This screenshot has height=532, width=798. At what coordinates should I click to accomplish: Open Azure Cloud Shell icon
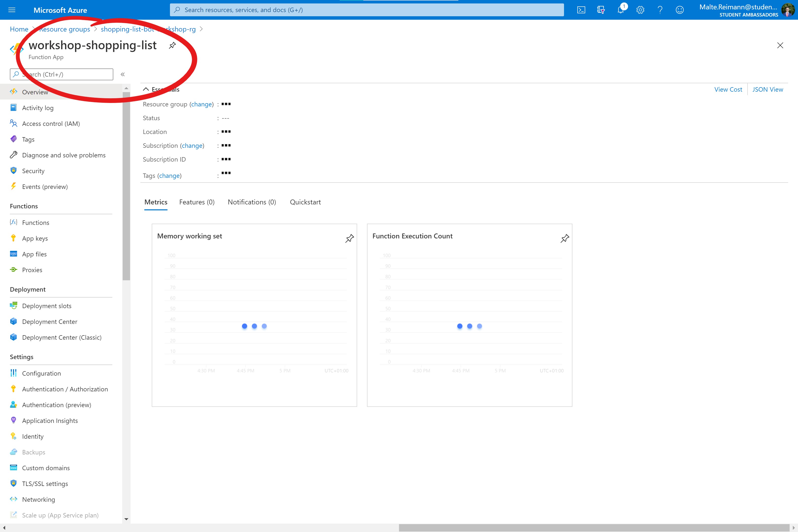click(x=581, y=10)
